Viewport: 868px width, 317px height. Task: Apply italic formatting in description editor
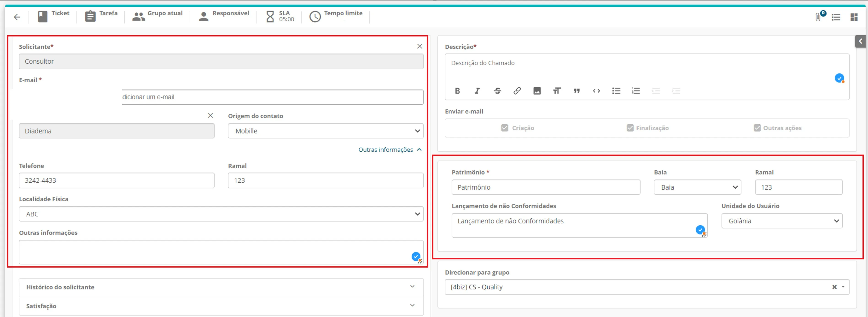point(477,91)
